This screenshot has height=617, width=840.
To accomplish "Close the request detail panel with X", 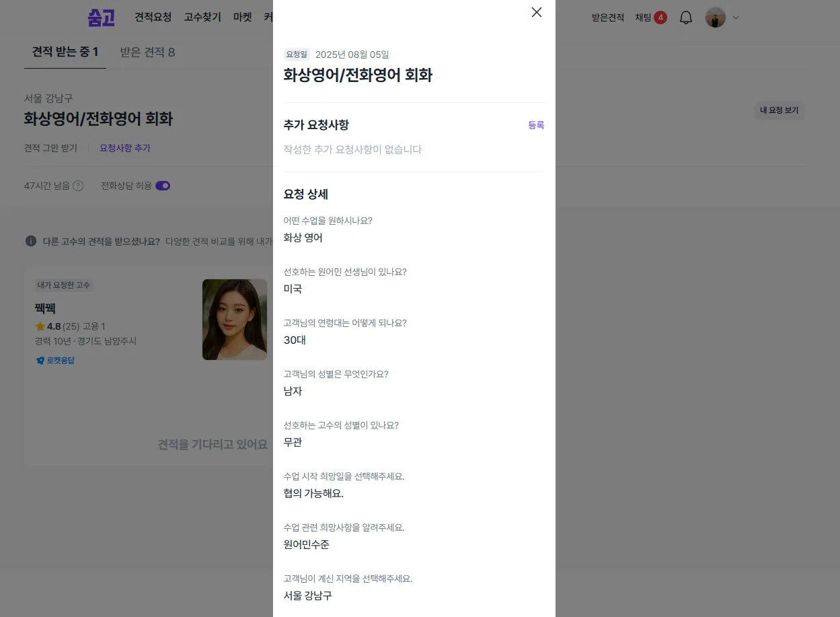I will click(x=537, y=12).
